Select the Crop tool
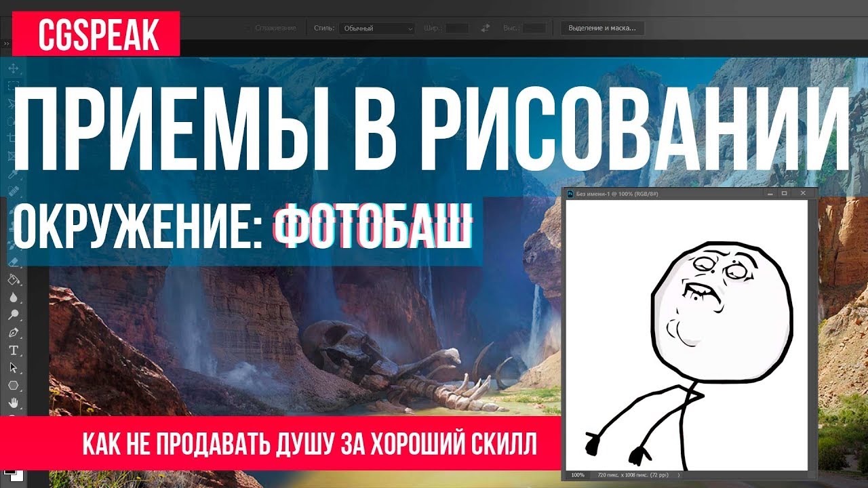This screenshot has width=868, height=488. [x=13, y=139]
